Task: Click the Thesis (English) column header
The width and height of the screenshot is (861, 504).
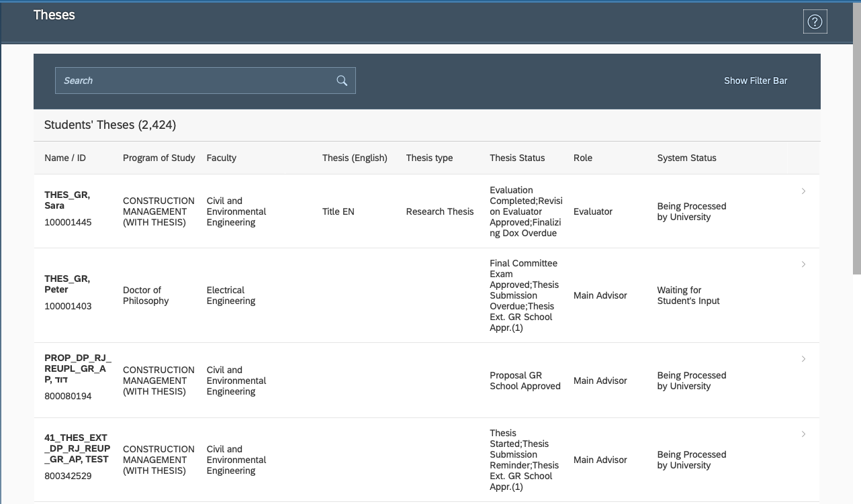Action: (x=355, y=158)
